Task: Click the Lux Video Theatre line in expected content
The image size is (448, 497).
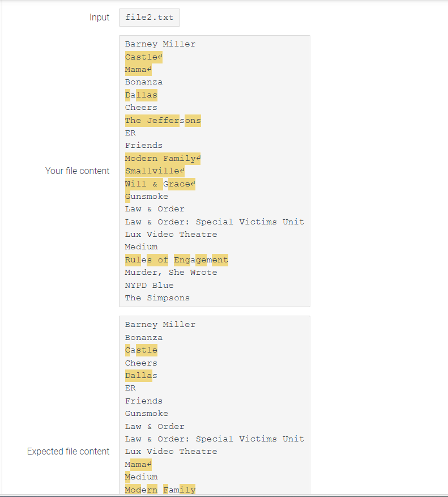Action: click(171, 451)
